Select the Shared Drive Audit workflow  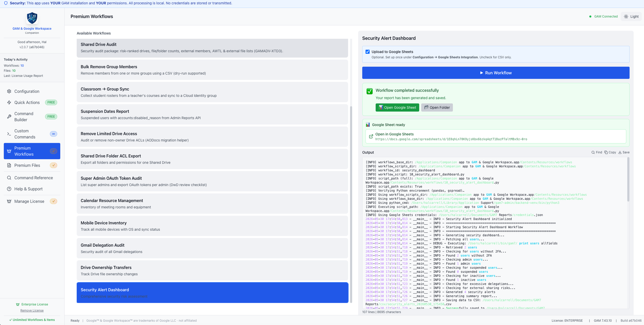point(212,48)
